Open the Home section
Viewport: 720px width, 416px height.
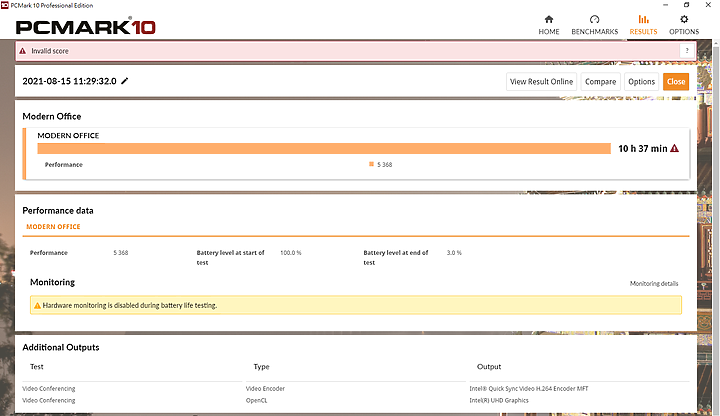[x=549, y=25]
